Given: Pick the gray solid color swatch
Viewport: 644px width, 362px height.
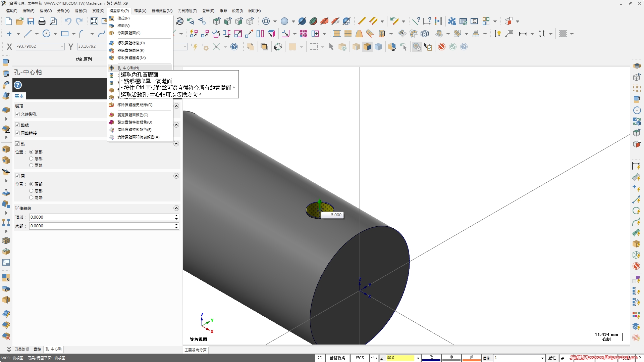Looking at the screenshot, I should coord(451,358).
